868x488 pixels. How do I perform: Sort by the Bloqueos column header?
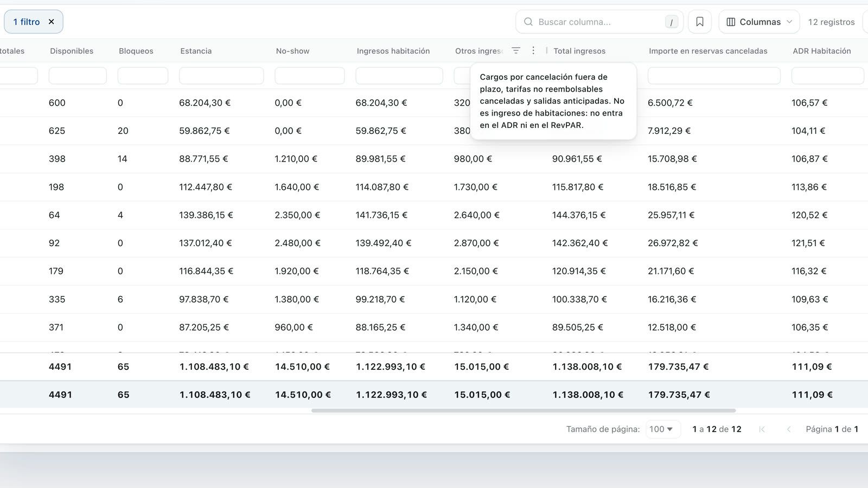tap(136, 51)
